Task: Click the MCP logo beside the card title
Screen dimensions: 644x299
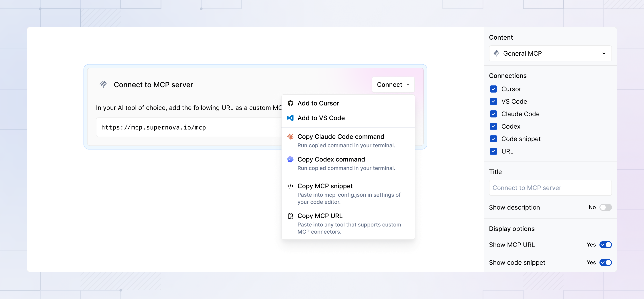Action: [103, 85]
